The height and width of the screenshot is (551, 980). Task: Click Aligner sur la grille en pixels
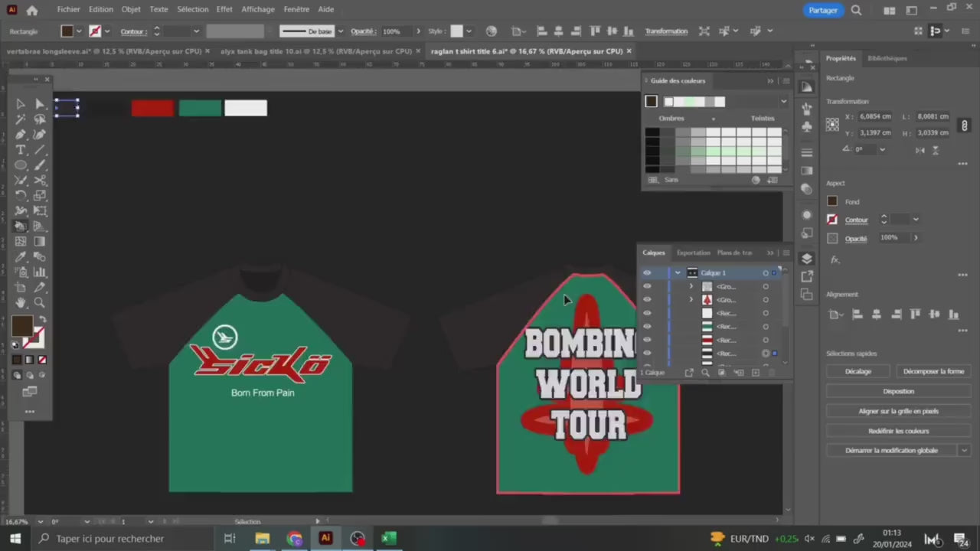[x=898, y=411]
